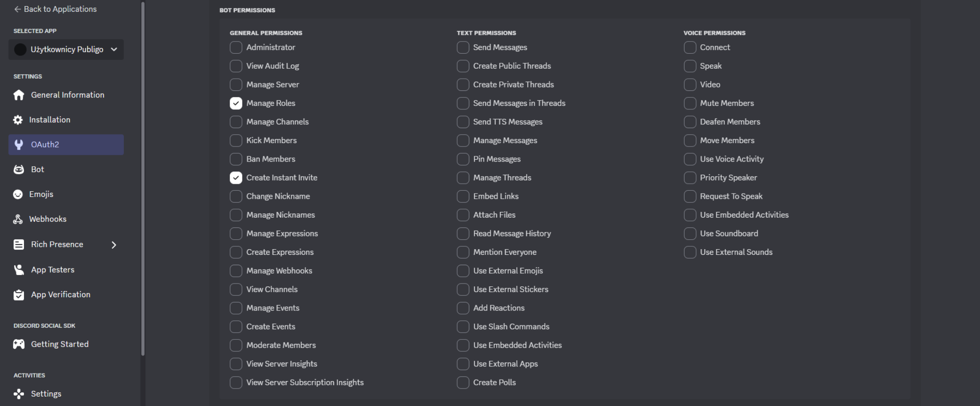Tick the Send Messages checkbox
980x406 pixels.
pos(463,48)
